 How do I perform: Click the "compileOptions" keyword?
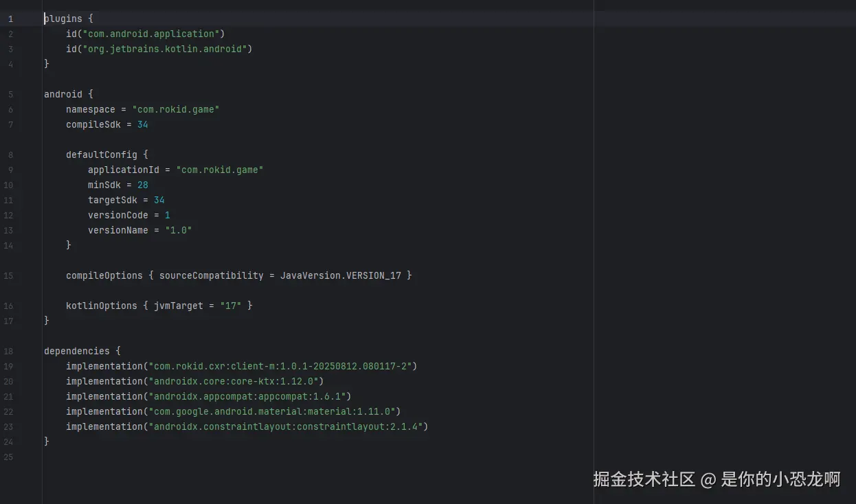[x=104, y=275]
